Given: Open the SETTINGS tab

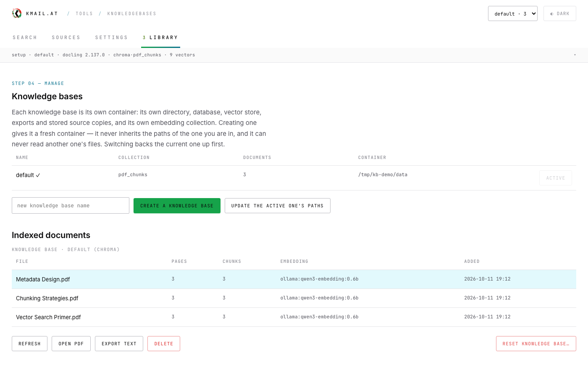Looking at the screenshot, I should click(x=111, y=37).
